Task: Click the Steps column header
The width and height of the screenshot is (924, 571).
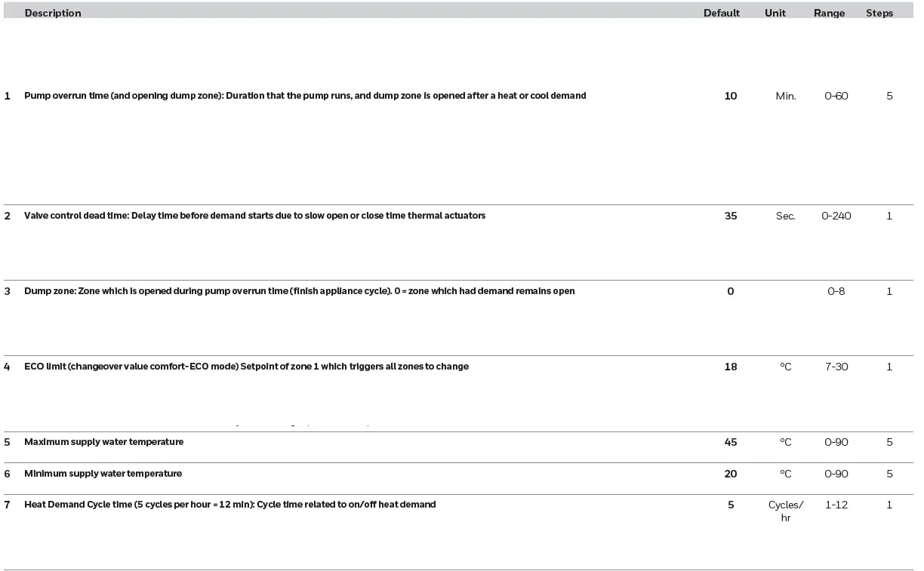Action: click(879, 13)
